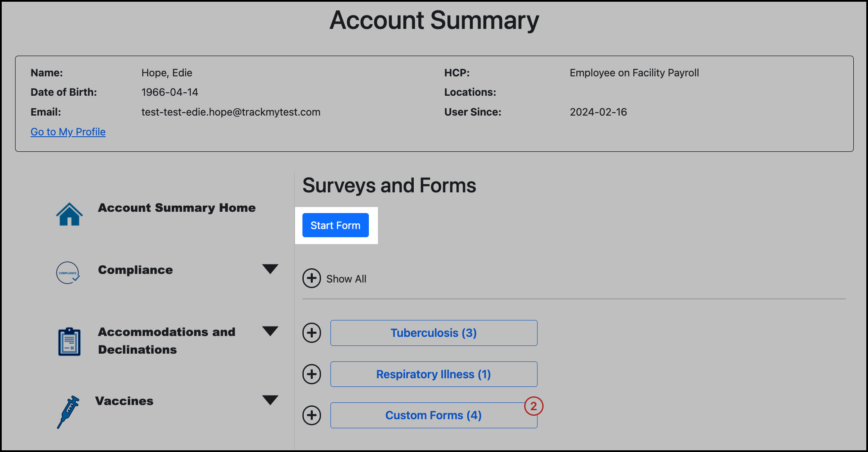868x452 pixels.
Task: Open the Respiratory Illness (1) forms list
Action: pos(433,374)
